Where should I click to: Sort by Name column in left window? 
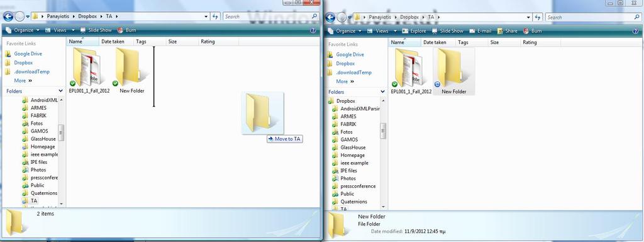[82, 42]
